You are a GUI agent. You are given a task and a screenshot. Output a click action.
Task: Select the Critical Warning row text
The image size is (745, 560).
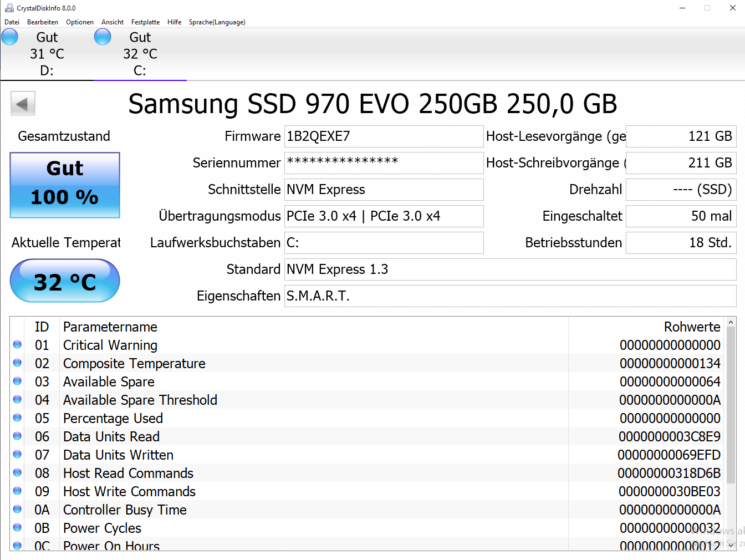pyautogui.click(x=110, y=345)
